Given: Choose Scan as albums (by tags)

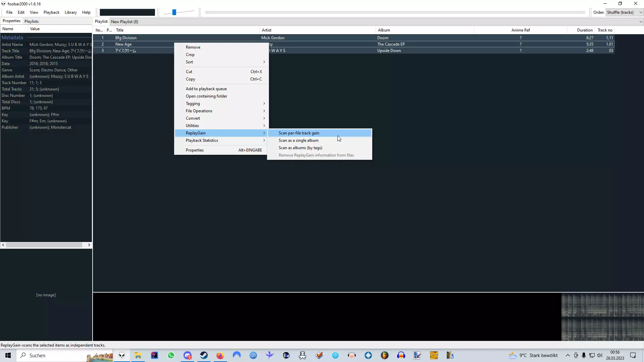Looking at the screenshot, I should 300,148.
